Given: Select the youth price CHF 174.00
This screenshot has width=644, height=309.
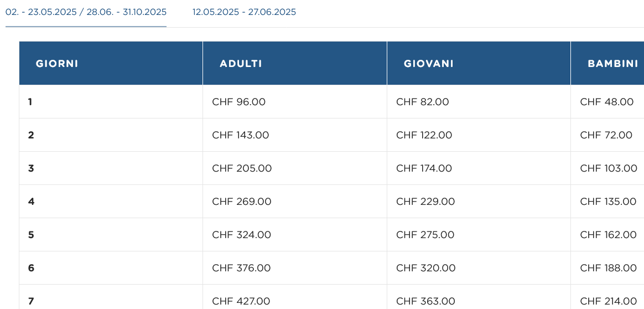Looking at the screenshot, I should tap(424, 168).
